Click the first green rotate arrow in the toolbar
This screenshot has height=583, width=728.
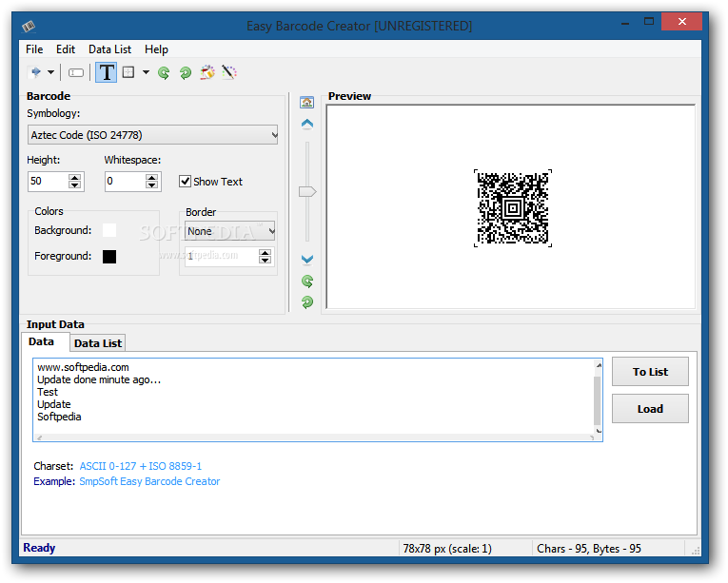(164, 73)
